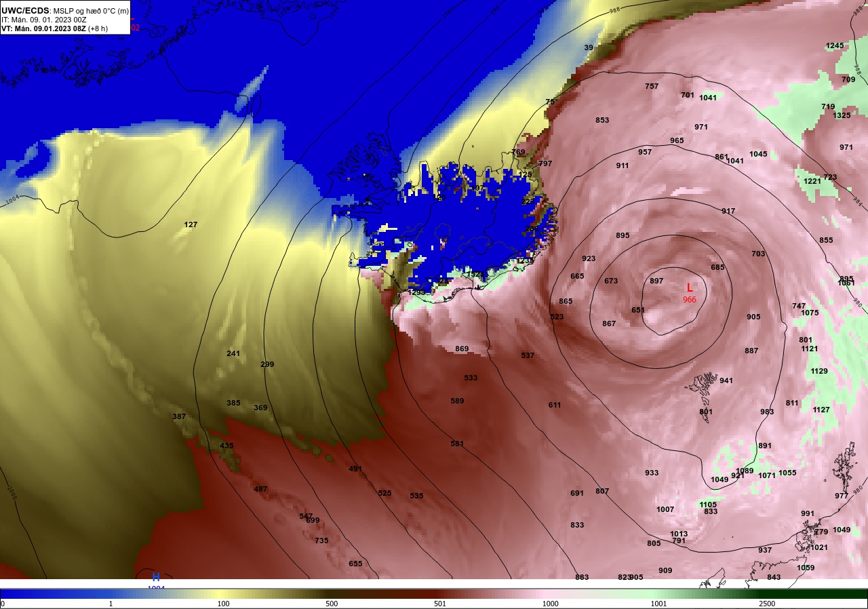Click the 897 height value

(x=656, y=281)
